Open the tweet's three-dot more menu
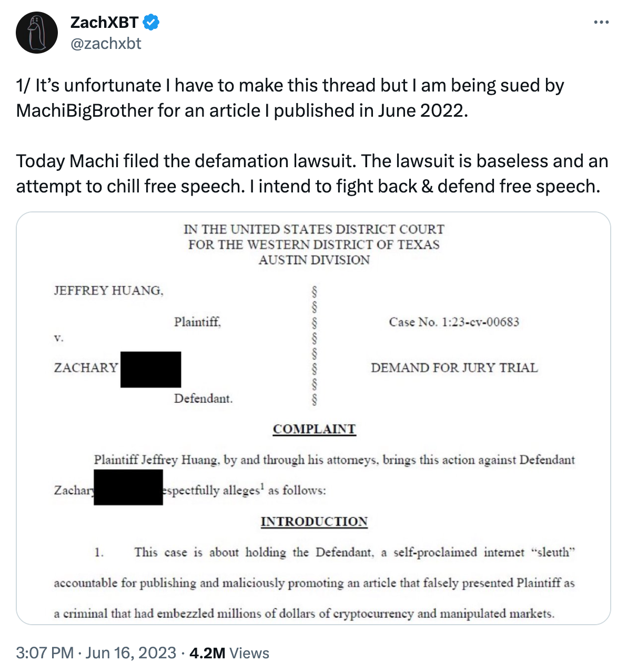627x672 pixels. (601, 23)
